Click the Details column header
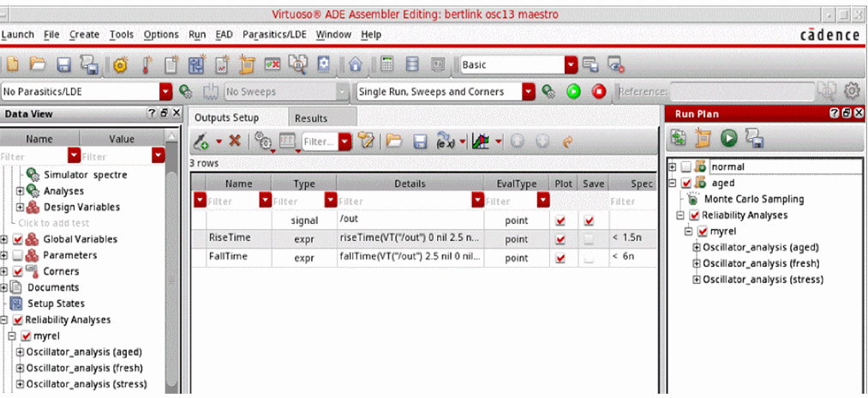This screenshot has width=868, height=398. click(x=410, y=184)
